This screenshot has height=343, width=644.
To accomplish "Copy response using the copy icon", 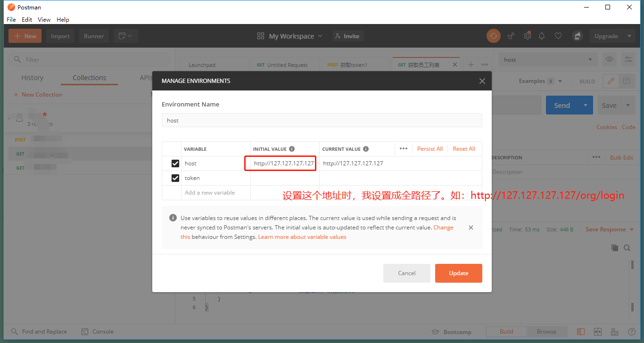I will (615, 248).
